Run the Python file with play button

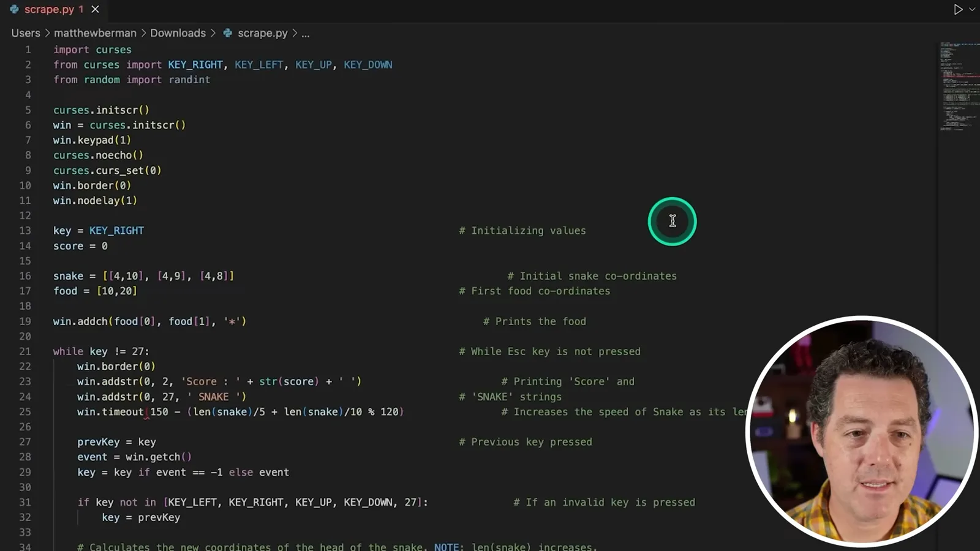point(958,9)
